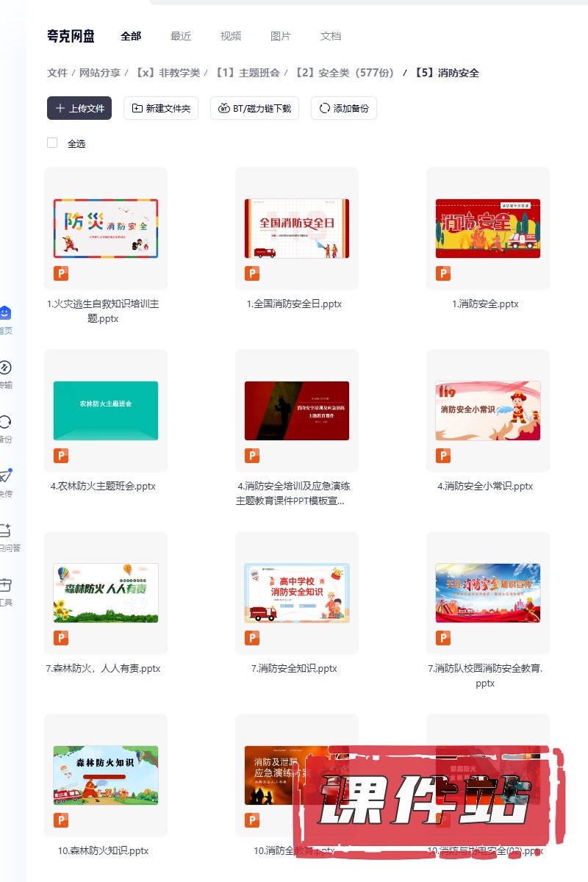This screenshot has width=588, height=882.
Task: Click the PPT icon on 4.农林防火主题班会.pptx
Action: pyautogui.click(x=61, y=456)
